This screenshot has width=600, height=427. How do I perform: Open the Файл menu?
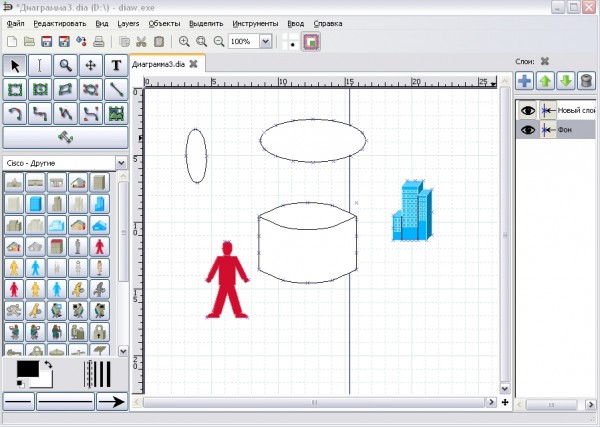[16, 24]
